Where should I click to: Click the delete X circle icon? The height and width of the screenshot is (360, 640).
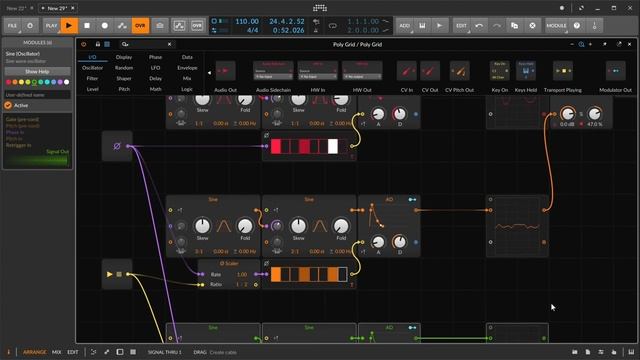(x=532, y=25)
